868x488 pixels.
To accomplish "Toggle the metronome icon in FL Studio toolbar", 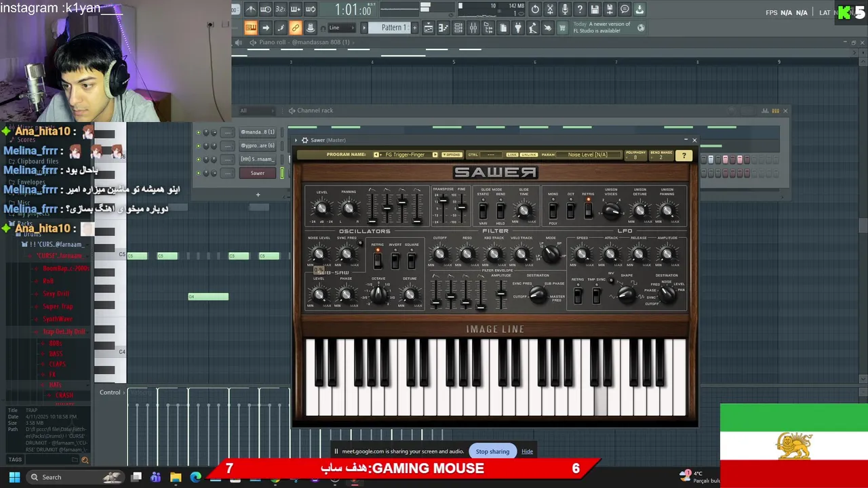I will coord(251,9).
